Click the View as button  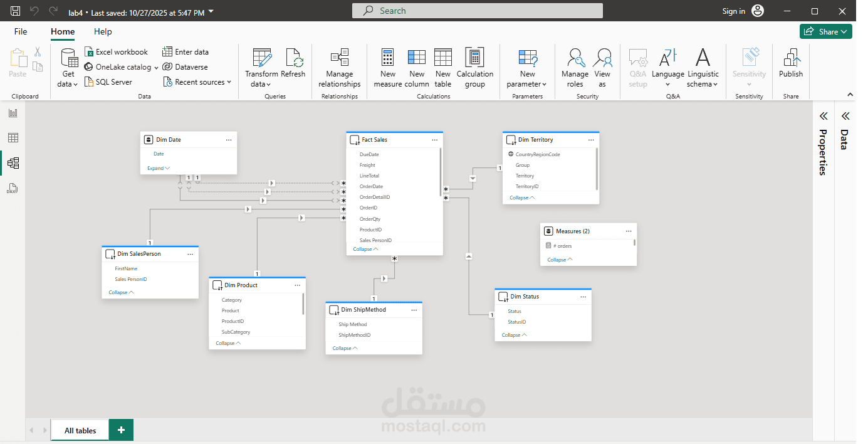602,68
